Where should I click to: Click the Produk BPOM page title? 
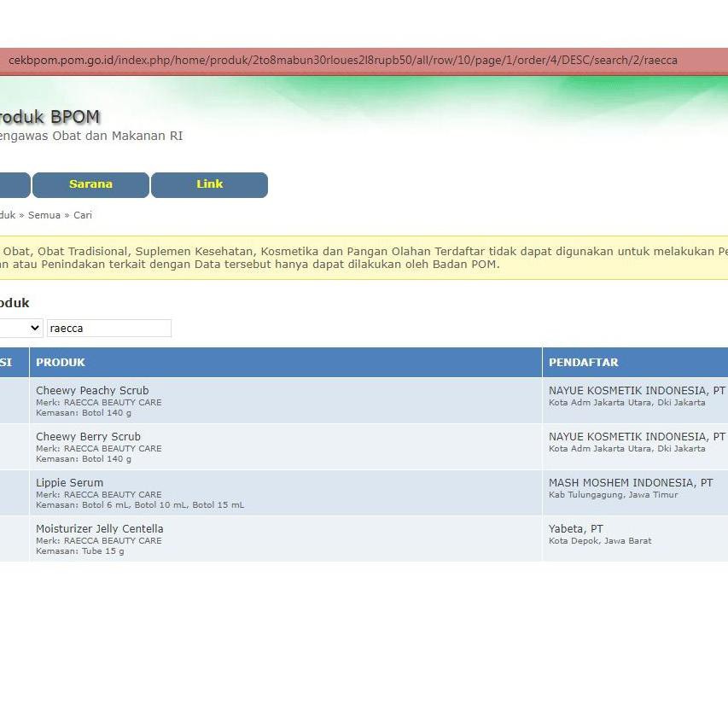[x=50, y=117]
